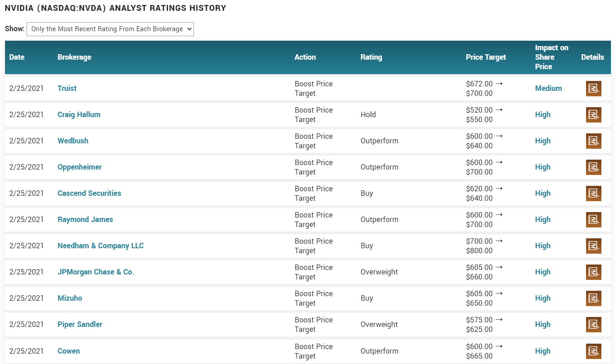The width and height of the screenshot is (615, 364).
Task: Click the Details column header
Action: 593,57
